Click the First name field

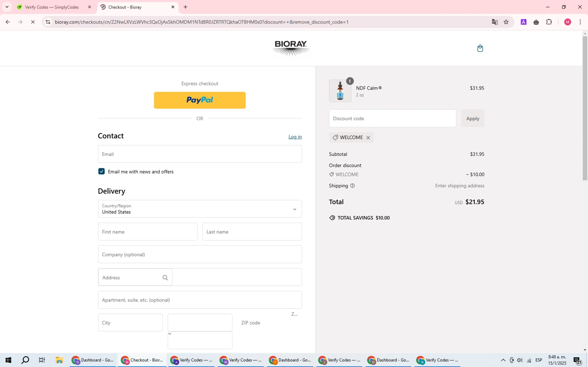pos(148,232)
